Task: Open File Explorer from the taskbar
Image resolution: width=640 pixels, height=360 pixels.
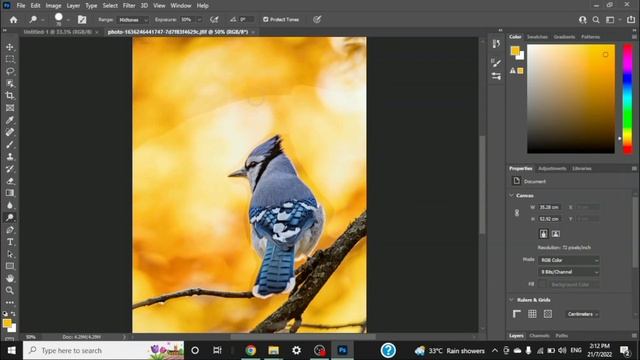Action: point(273,350)
